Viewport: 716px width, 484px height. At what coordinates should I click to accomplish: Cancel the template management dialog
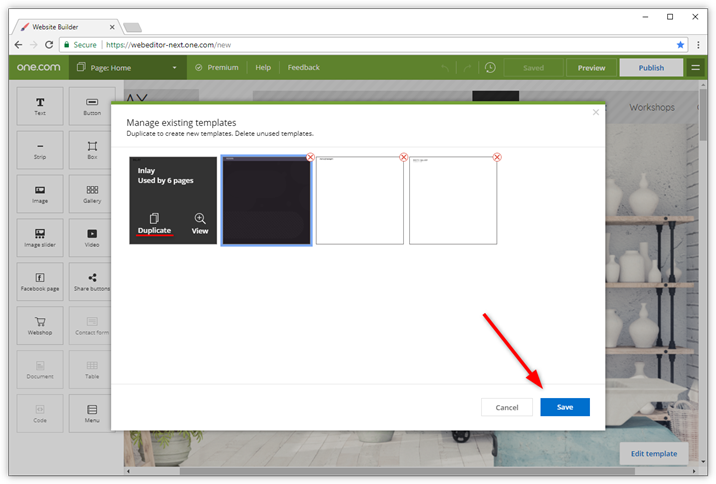[506, 407]
